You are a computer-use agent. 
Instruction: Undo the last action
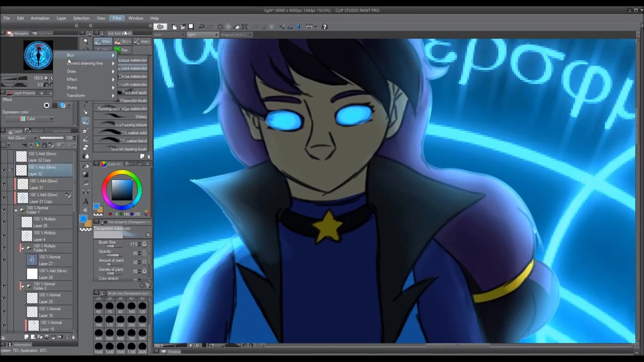coord(201,27)
